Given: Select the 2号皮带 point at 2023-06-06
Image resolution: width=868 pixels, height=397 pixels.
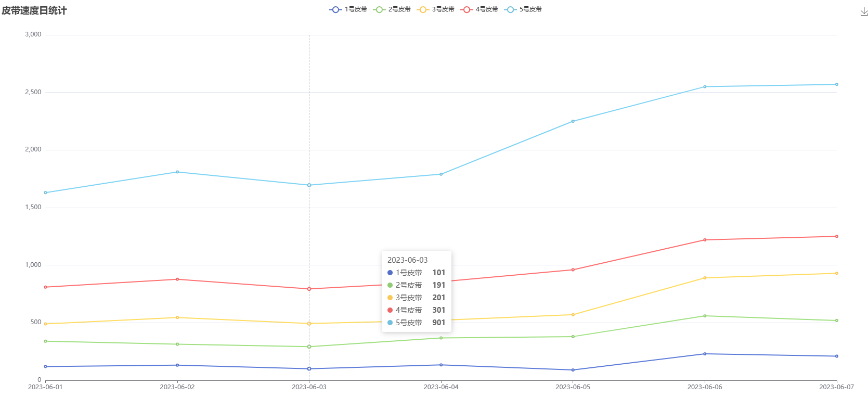Looking at the screenshot, I should click(x=705, y=316).
